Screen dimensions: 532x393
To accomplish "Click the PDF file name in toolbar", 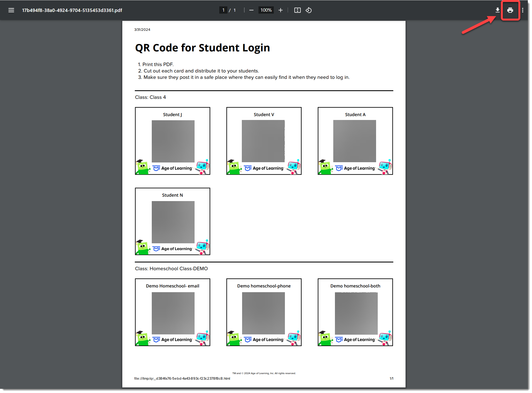I will pos(72,10).
